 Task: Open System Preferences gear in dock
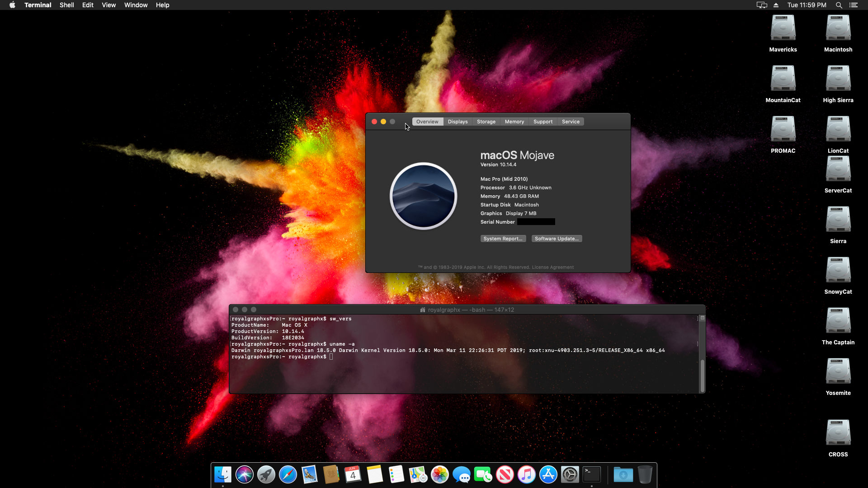[570, 475]
